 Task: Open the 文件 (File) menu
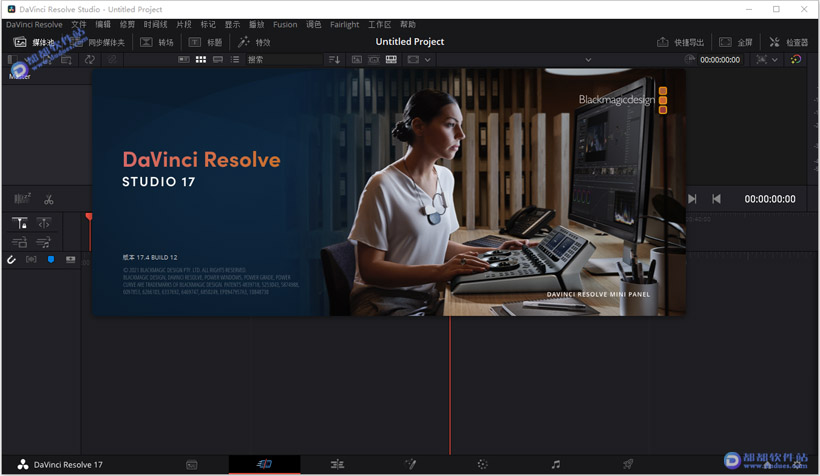[x=78, y=25]
